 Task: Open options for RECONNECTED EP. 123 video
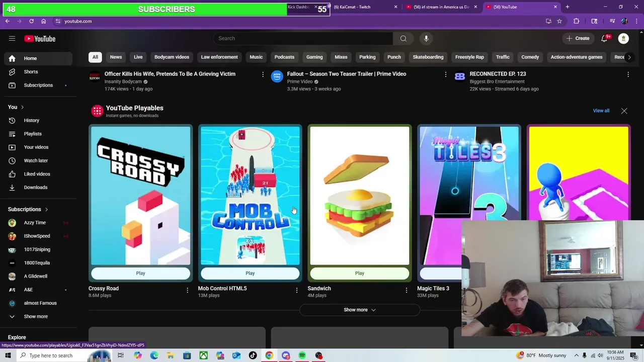click(x=628, y=74)
